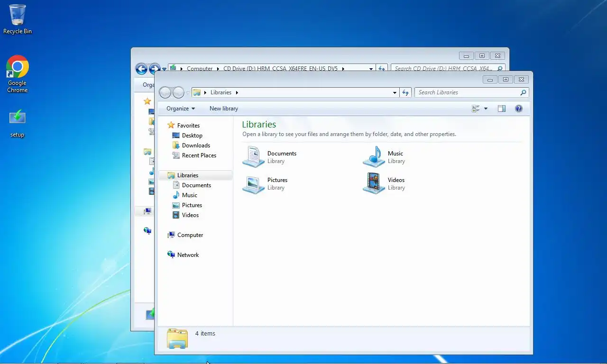Close the CD Drive window behind
Screen dimensions: 607x364
pyautogui.click(x=497, y=55)
